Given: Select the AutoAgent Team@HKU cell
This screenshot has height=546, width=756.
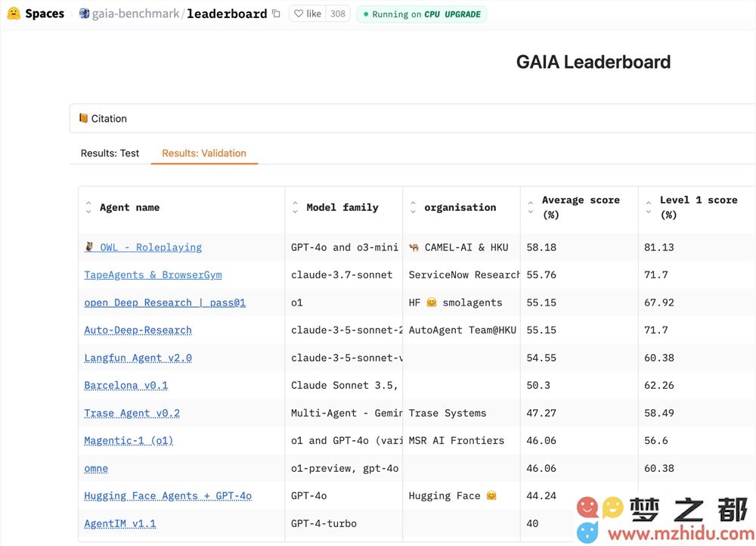Looking at the screenshot, I should coord(461,330).
